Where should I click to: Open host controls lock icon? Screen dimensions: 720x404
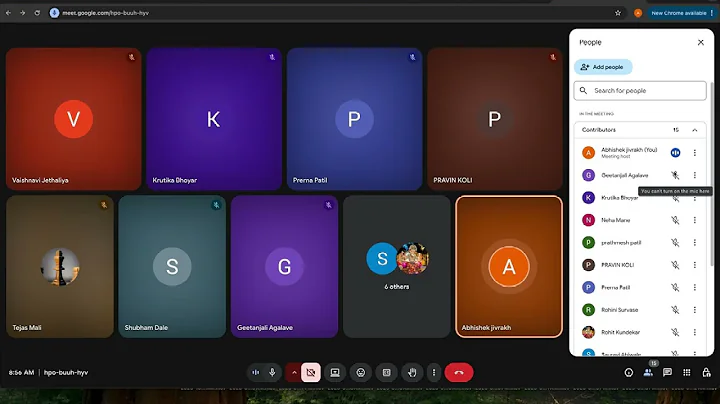(x=706, y=373)
